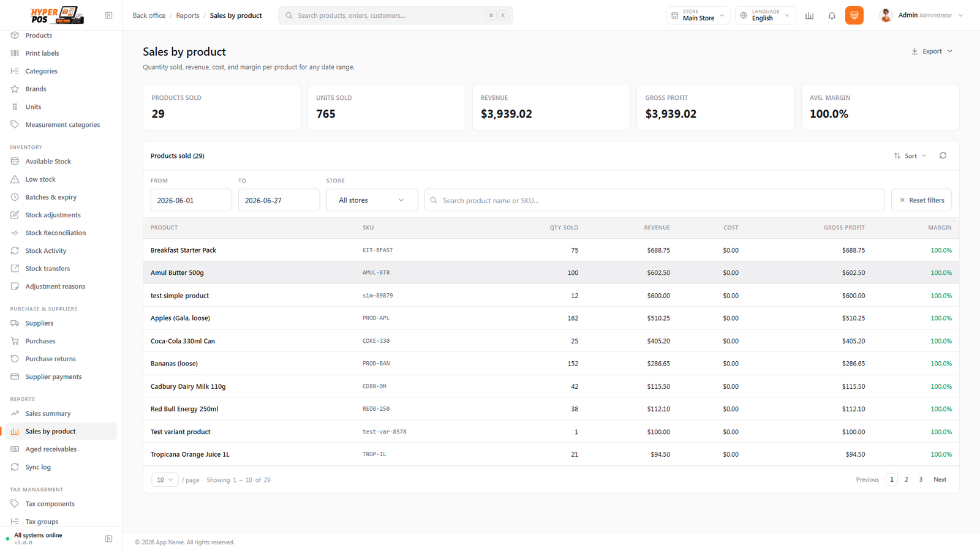
Task: Expand the Admin user menu
Action: pyautogui.click(x=921, y=15)
